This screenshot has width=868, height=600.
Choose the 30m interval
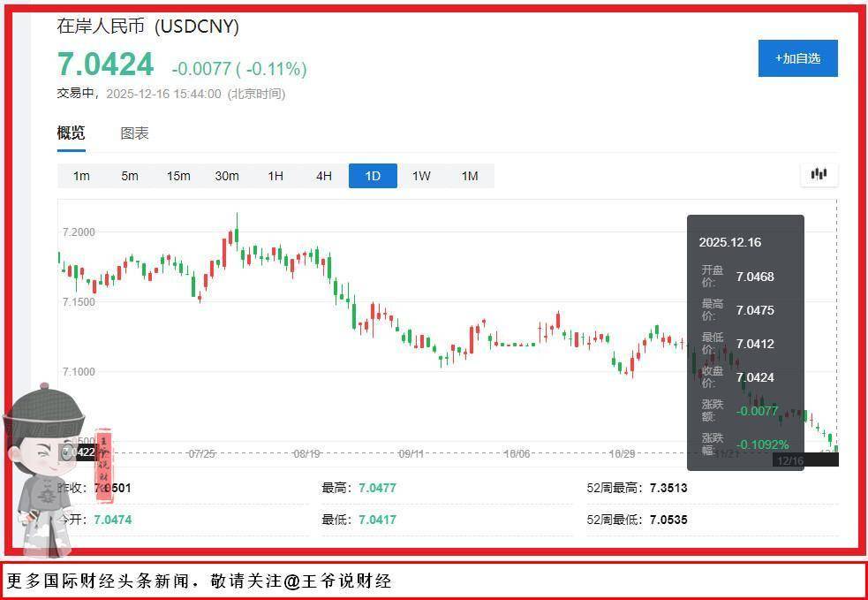click(x=227, y=176)
